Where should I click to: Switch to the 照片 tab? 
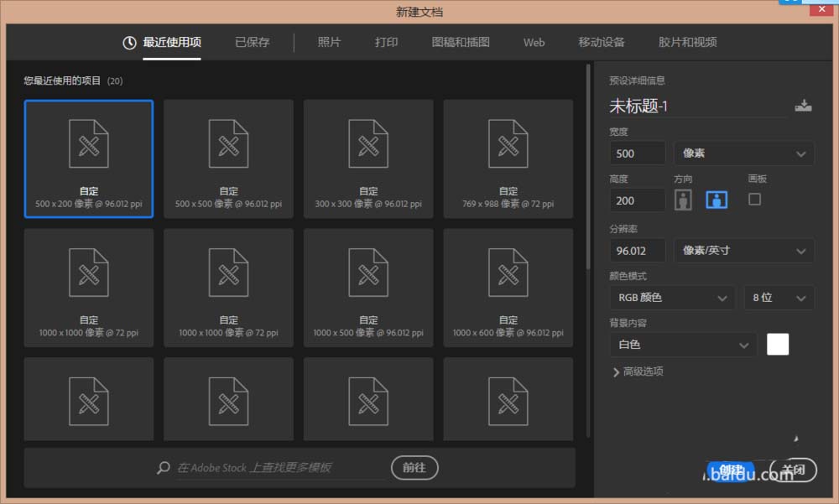[x=329, y=42]
